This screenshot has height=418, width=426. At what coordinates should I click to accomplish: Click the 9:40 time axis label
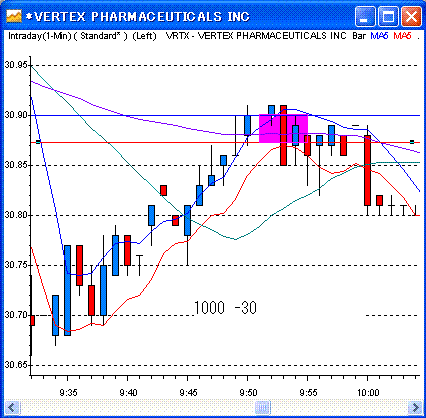128,393
